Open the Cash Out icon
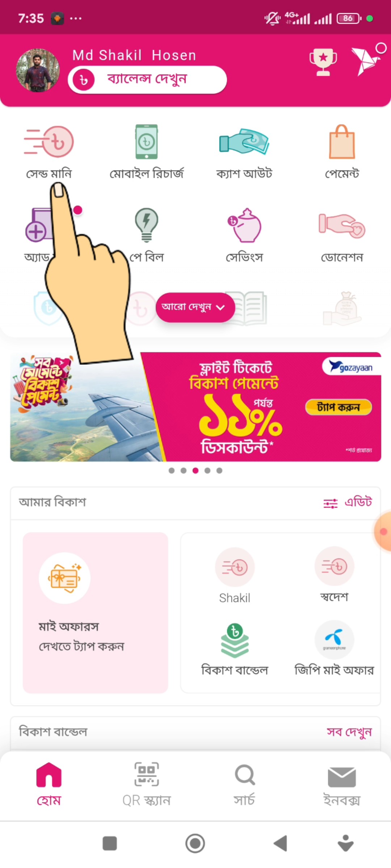Screen dimensions: 391x868 click(x=244, y=141)
